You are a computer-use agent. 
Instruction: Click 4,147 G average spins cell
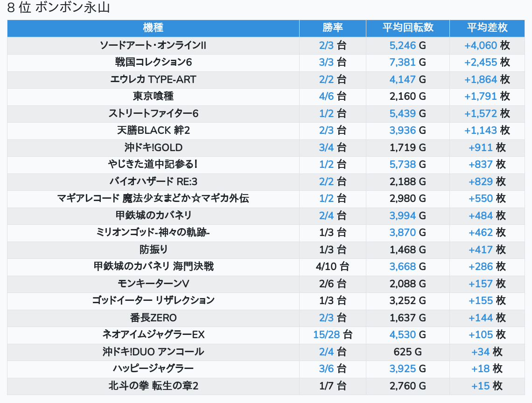(x=407, y=79)
